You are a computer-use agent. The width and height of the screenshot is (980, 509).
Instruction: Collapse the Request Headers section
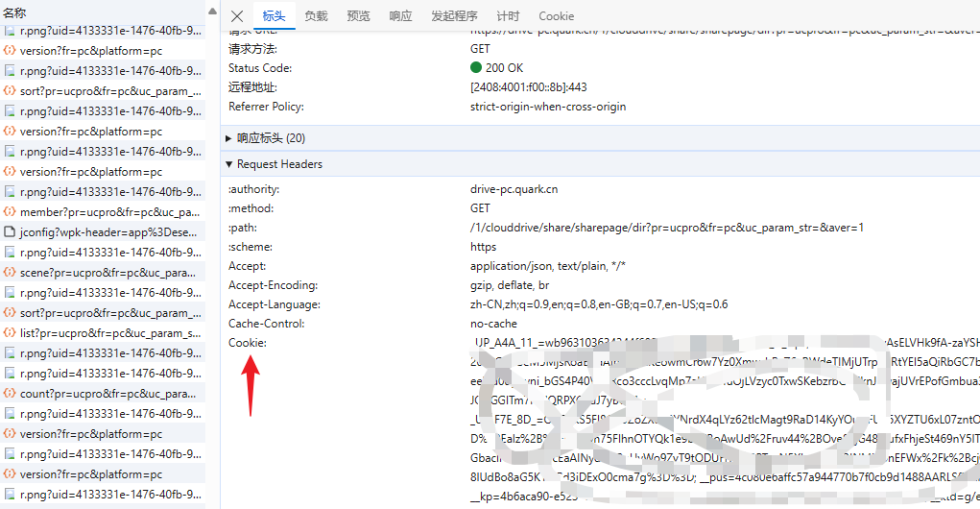click(x=228, y=164)
